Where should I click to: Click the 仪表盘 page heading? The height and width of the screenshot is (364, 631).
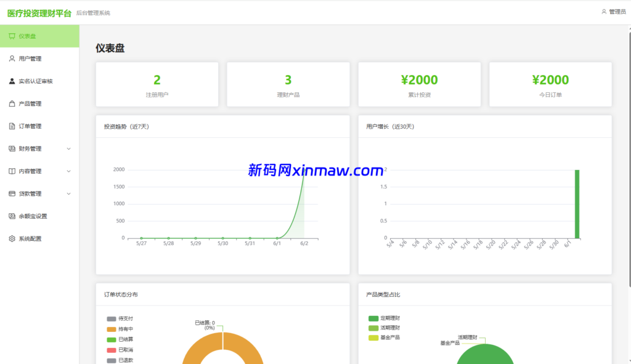[110, 48]
